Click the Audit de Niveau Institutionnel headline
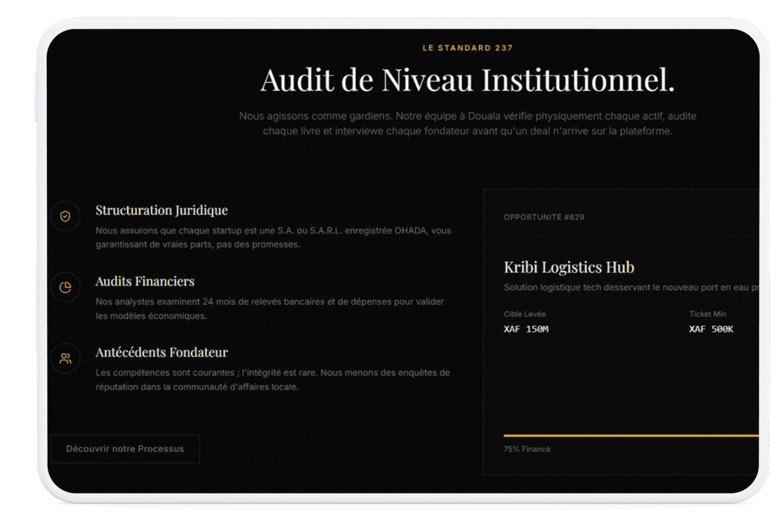Screen dimensions: 771x532 click(467, 80)
